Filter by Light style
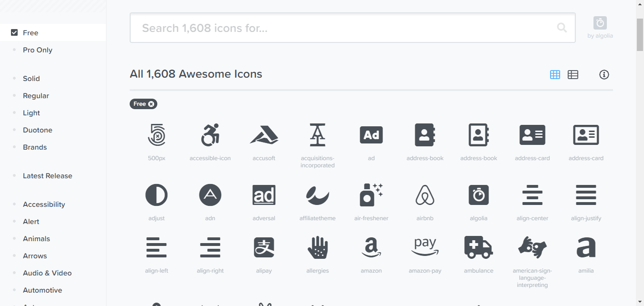The image size is (644, 306). tap(31, 113)
